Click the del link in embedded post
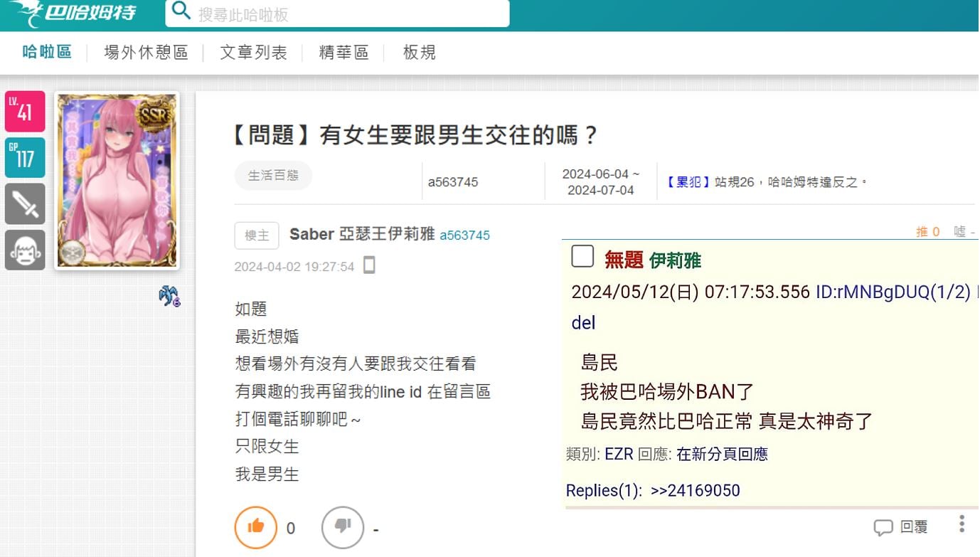980x557 pixels. point(583,323)
